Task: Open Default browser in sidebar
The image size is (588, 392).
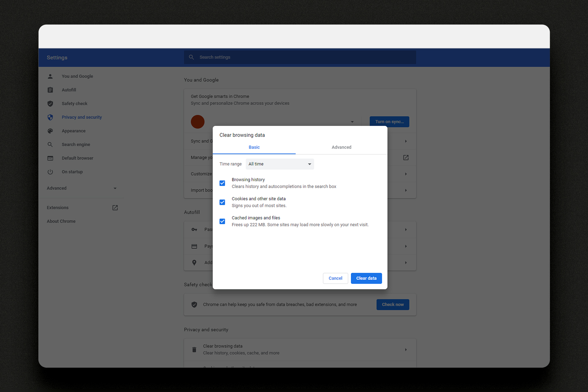Action: (x=77, y=158)
